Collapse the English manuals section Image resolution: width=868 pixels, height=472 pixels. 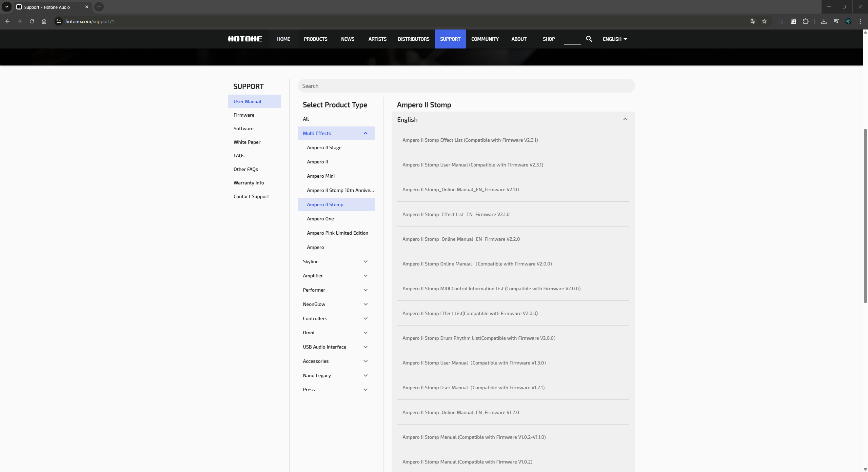625,119
